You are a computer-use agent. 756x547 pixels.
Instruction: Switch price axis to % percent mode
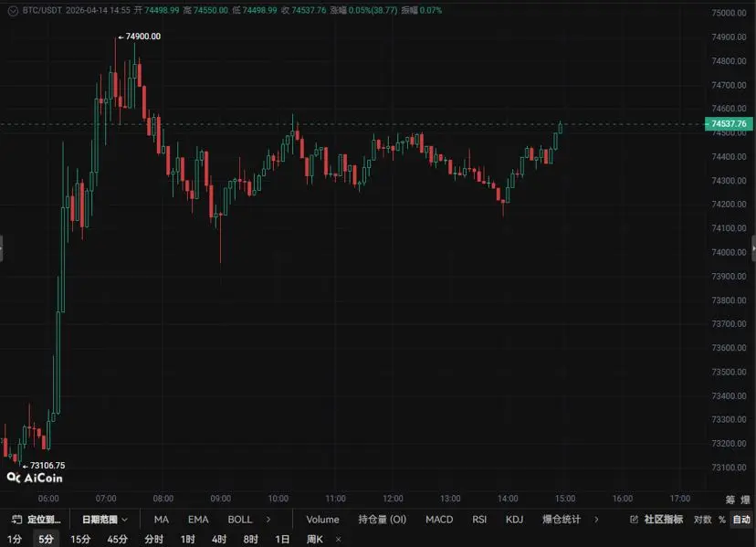[722, 520]
